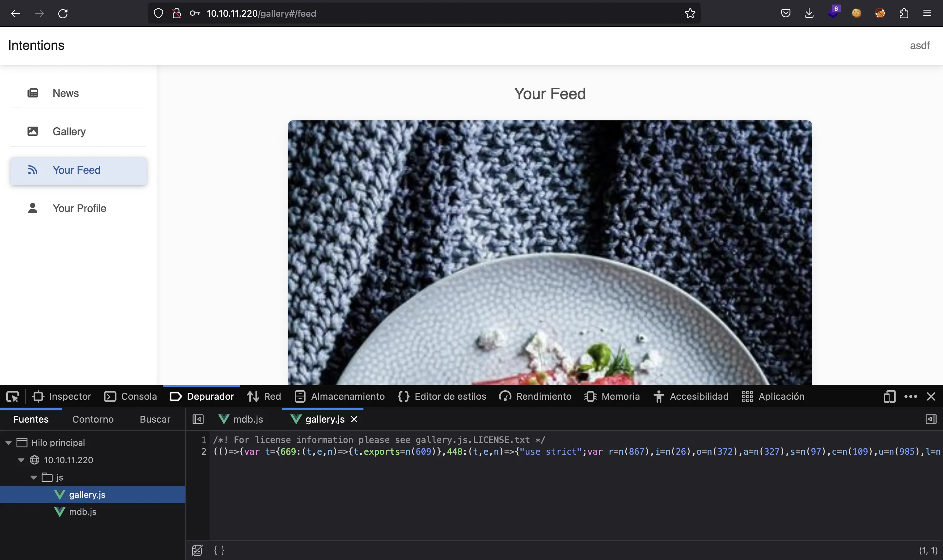
Task: Select the Debugger panel icon
Action: coord(175,396)
